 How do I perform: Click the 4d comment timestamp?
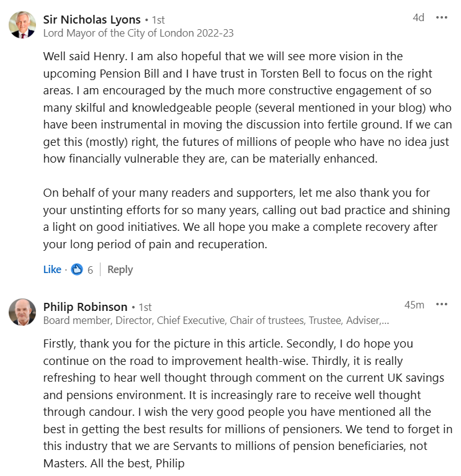[419, 17]
